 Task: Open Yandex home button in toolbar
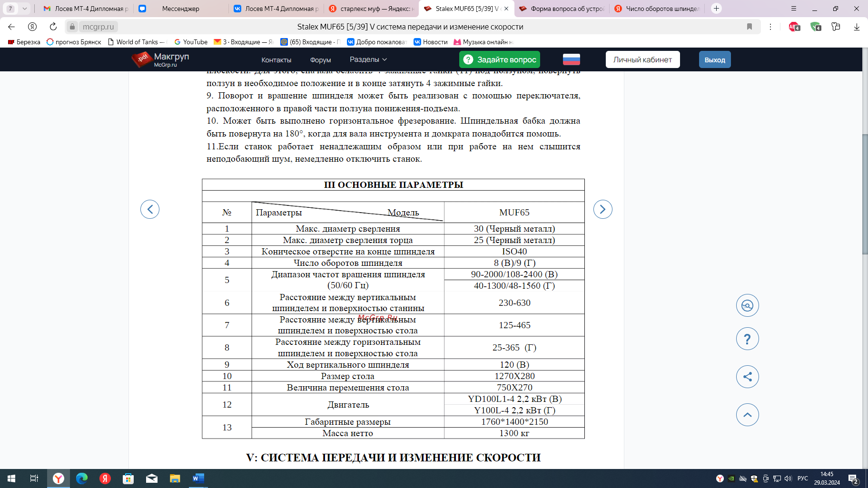(x=32, y=27)
